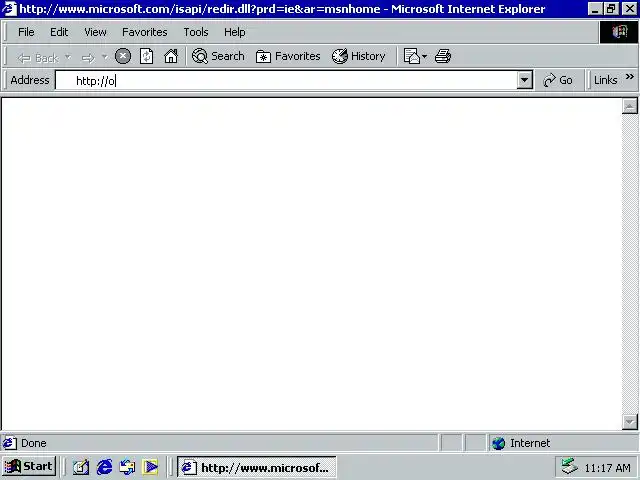Open the File menu
The height and width of the screenshot is (480, 640).
tap(26, 32)
